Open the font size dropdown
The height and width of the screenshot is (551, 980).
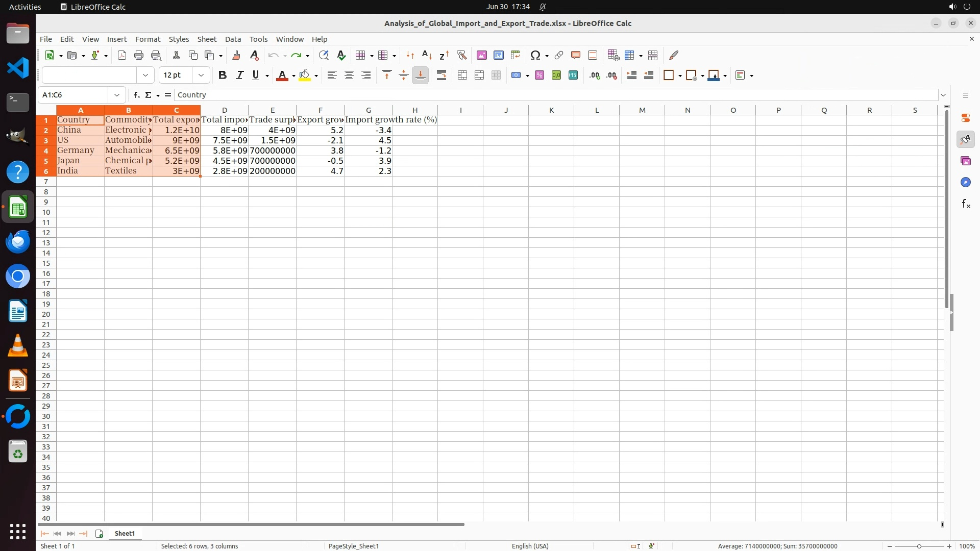pos(201,76)
